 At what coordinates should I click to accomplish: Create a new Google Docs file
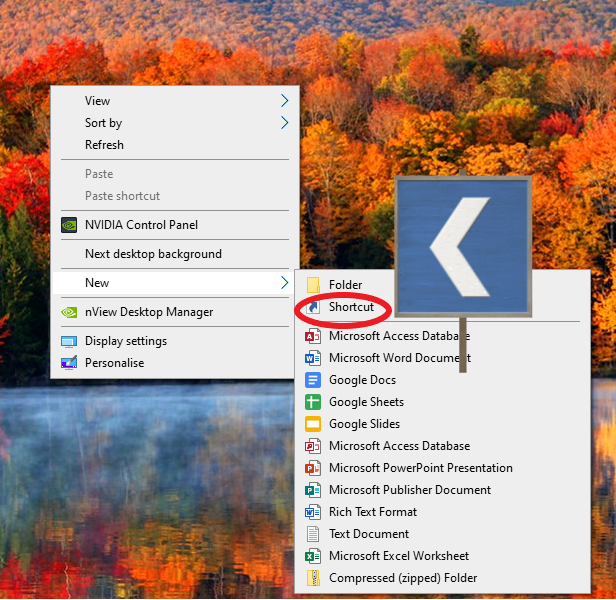442,380
